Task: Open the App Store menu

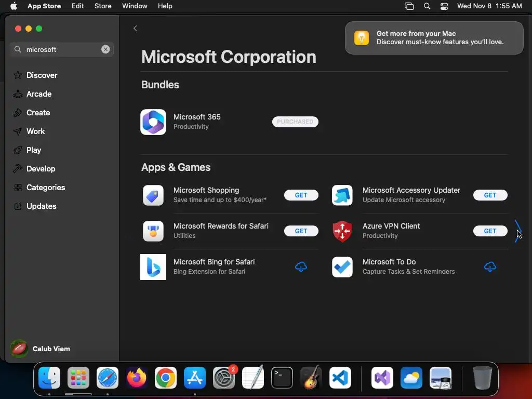Action: coord(44,6)
